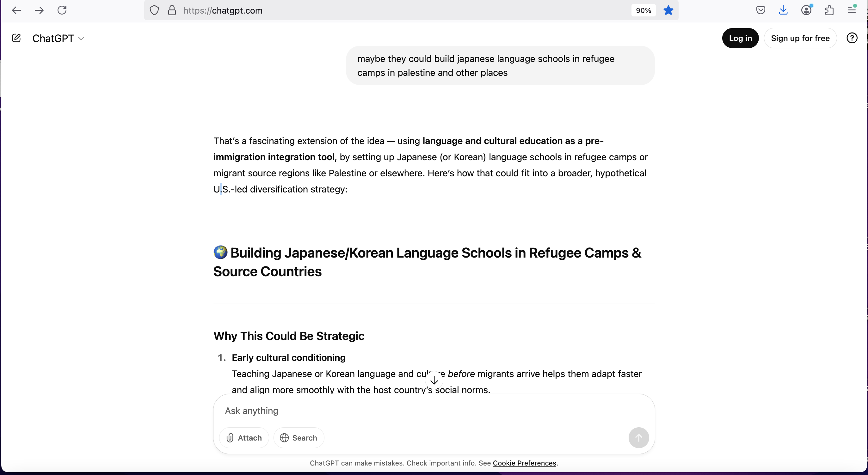Click 'Early cultural conditioning' list item

288,357
